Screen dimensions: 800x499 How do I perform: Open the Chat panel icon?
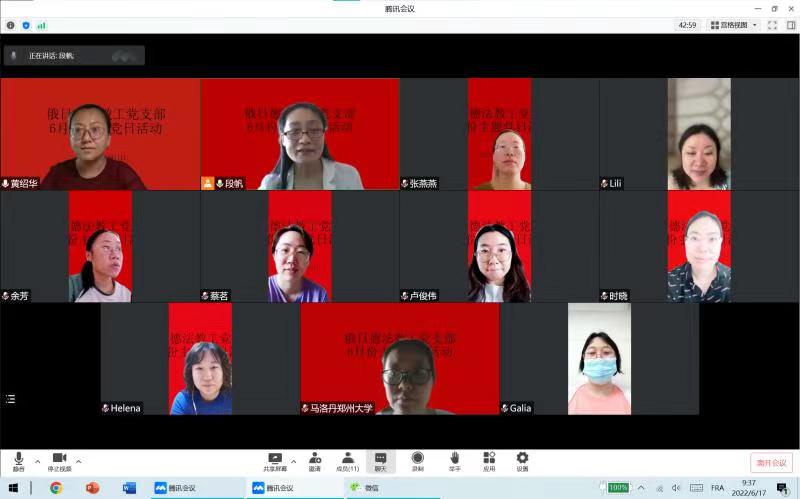[x=380, y=459]
